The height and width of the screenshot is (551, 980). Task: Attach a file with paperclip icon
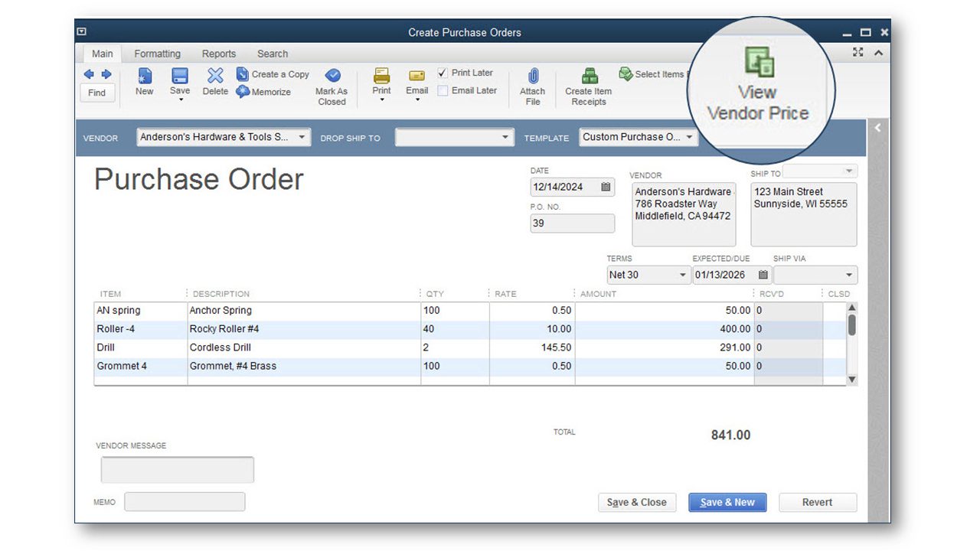533,77
